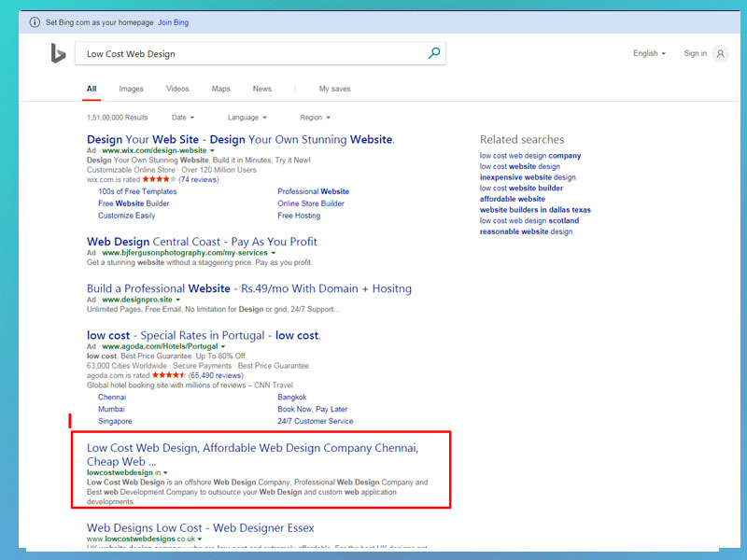The height and width of the screenshot is (560, 747).
Task: Click related search low cost website design
Action: (520, 166)
